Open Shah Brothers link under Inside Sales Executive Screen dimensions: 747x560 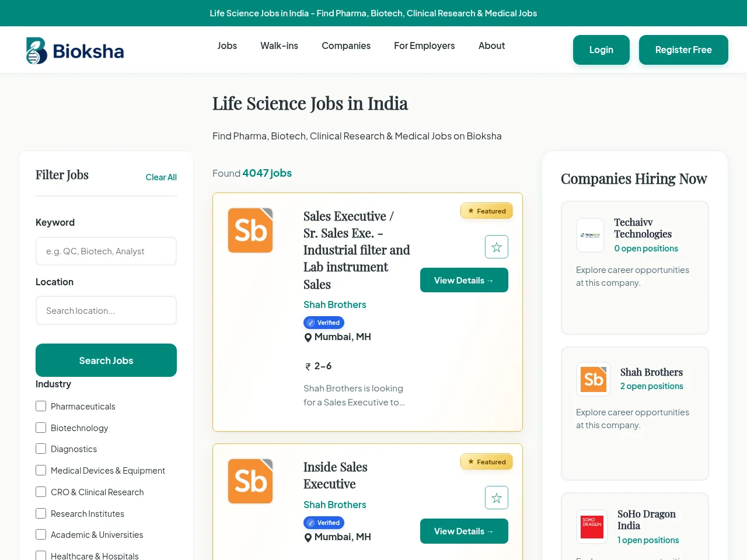(335, 505)
